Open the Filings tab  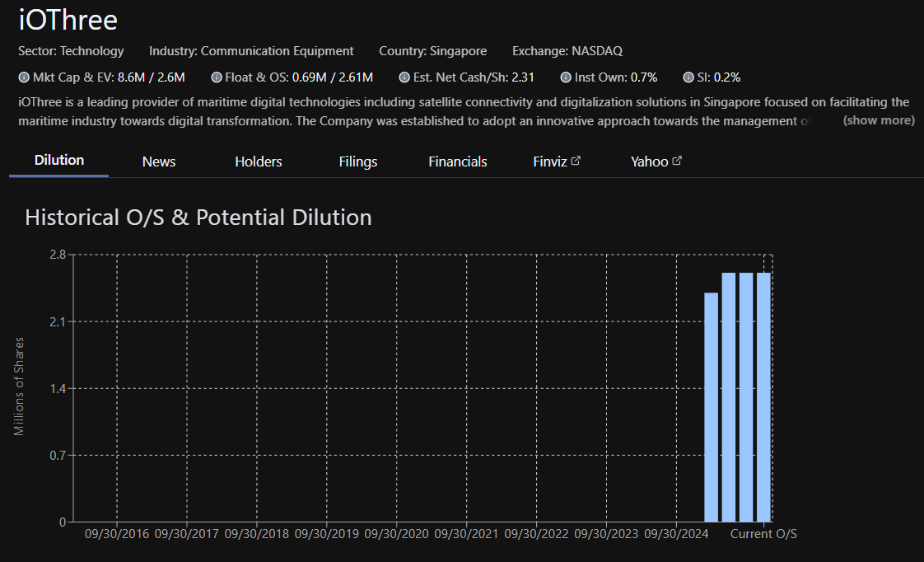click(357, 162)
